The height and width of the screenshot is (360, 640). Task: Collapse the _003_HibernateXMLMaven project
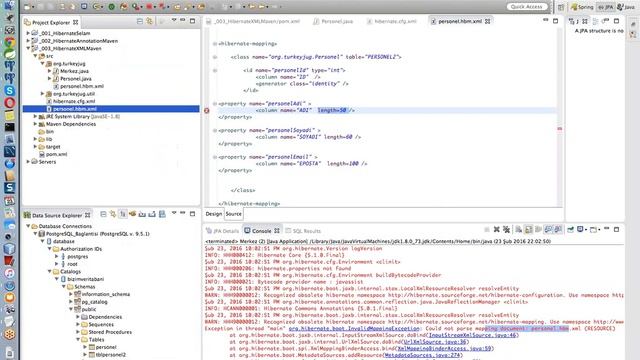tap(28, 48)
